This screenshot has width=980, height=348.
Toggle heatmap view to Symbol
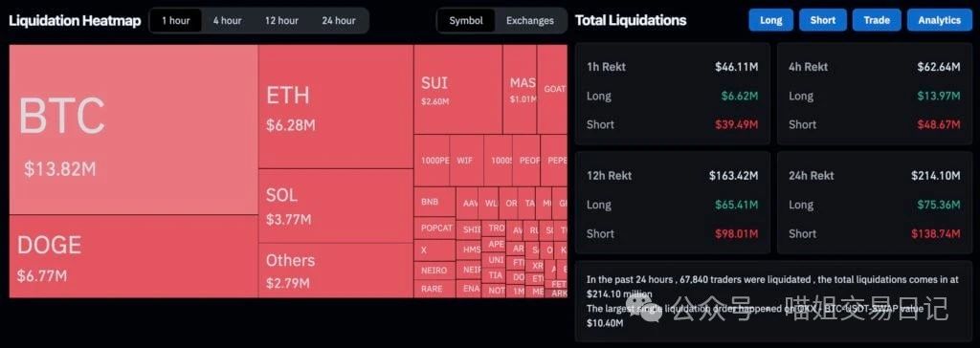(x=466, y=21)
